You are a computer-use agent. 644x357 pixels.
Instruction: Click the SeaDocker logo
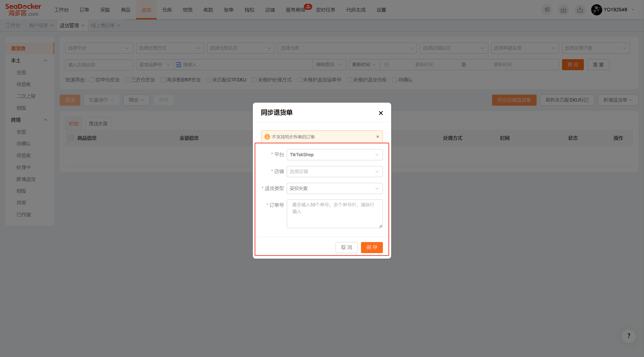pyautogui.click(x=23, y=10)
